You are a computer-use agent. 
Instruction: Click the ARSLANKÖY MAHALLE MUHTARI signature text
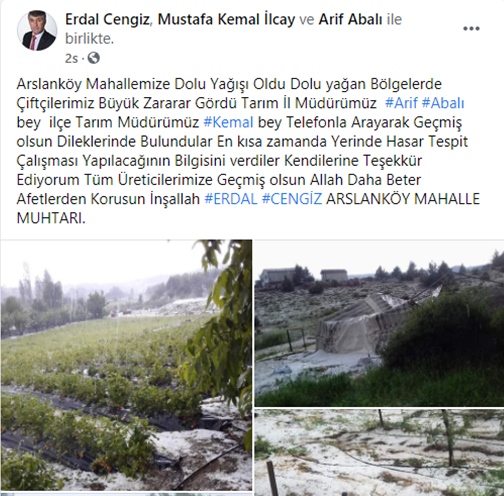[x=248, y=208]
